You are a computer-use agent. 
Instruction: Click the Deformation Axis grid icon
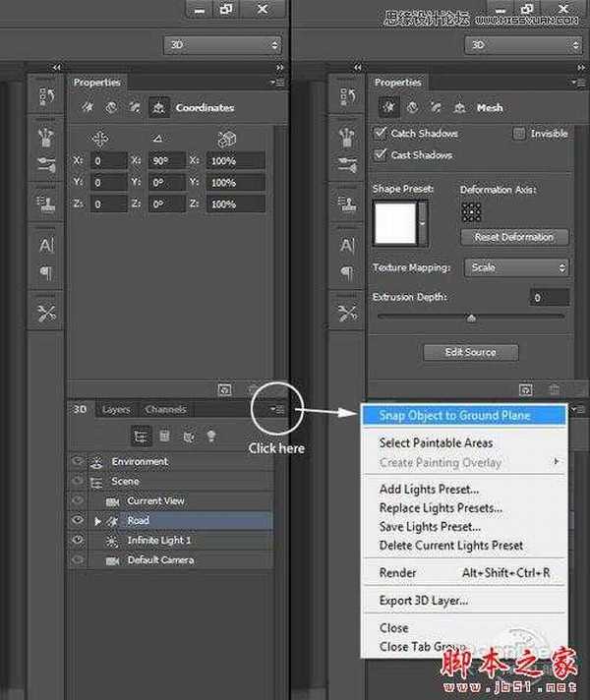click(471, 211)
